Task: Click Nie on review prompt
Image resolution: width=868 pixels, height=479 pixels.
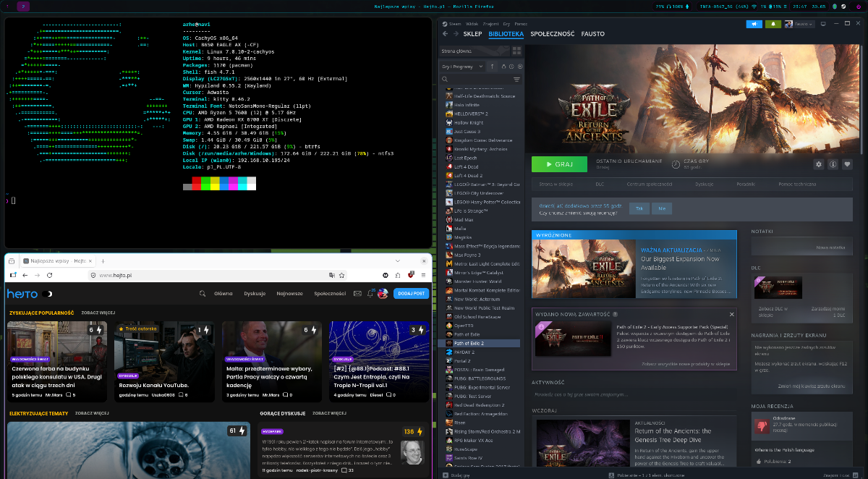Action: (x=660, y=208)
